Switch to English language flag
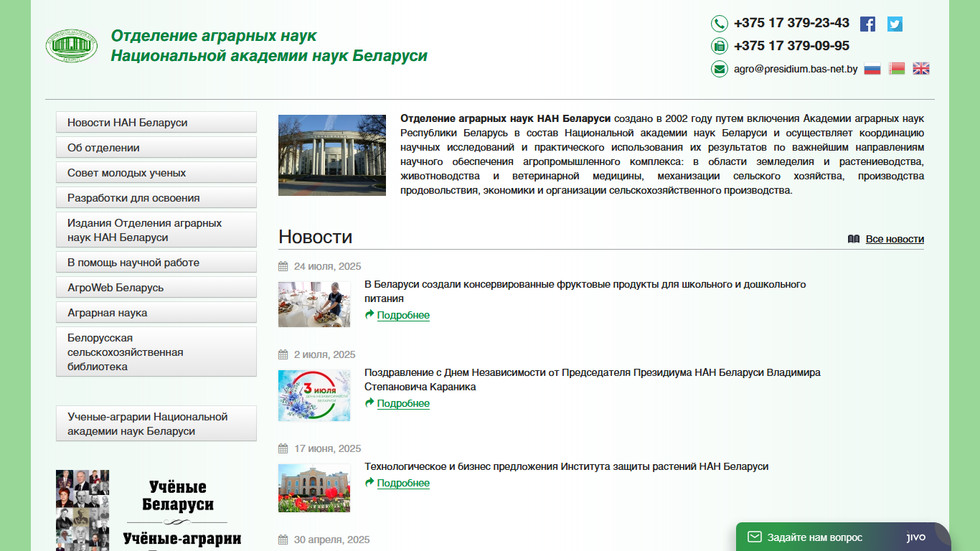Image resolution: width=980 pixels, height=551 pixels. 921,69
